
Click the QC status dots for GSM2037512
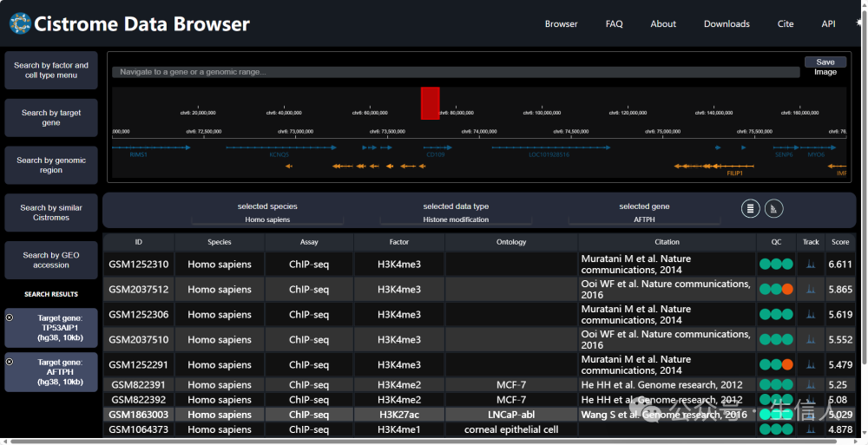(775, 290)
